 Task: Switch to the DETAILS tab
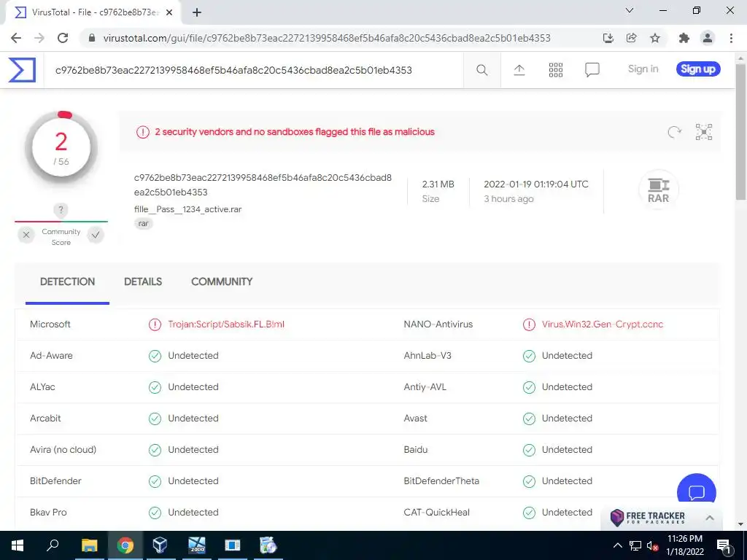[143, 282]
